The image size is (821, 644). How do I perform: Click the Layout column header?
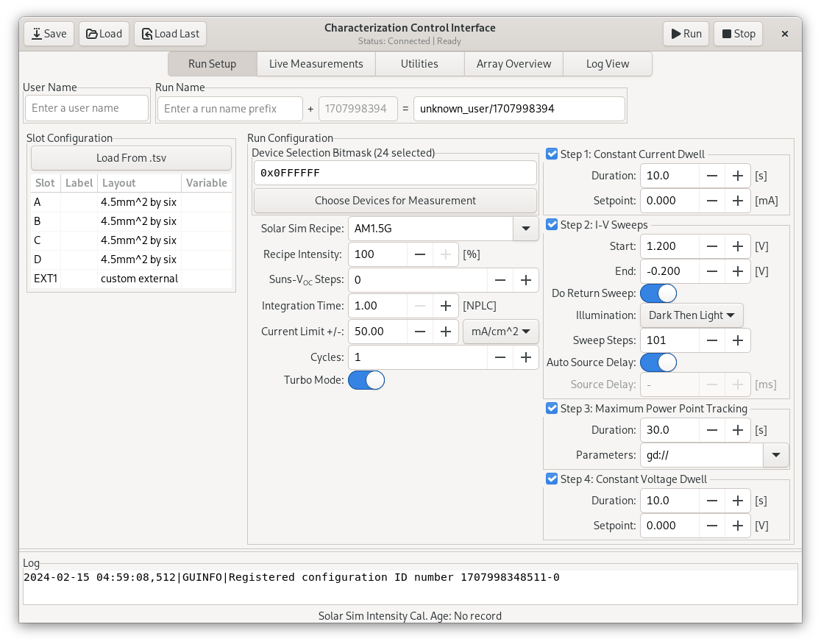pos(139,183)
